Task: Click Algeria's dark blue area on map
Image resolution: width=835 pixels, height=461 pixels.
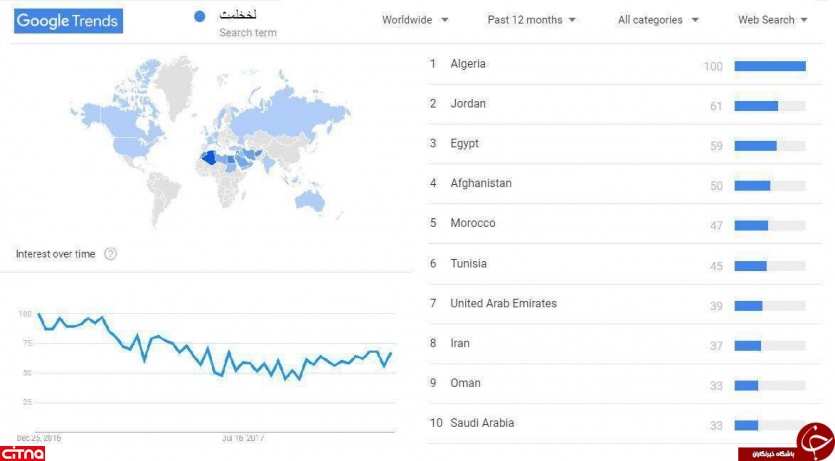Action: [x=209, y=158]
